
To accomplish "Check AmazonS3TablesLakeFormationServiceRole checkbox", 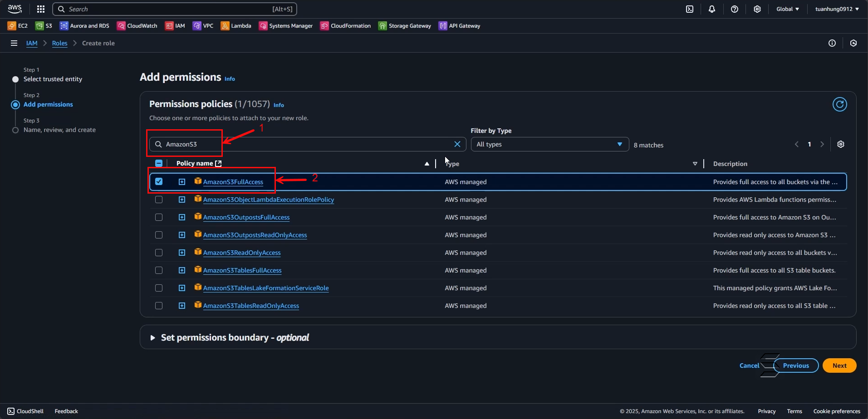I will pyautogui.click(x=159, y=288).
